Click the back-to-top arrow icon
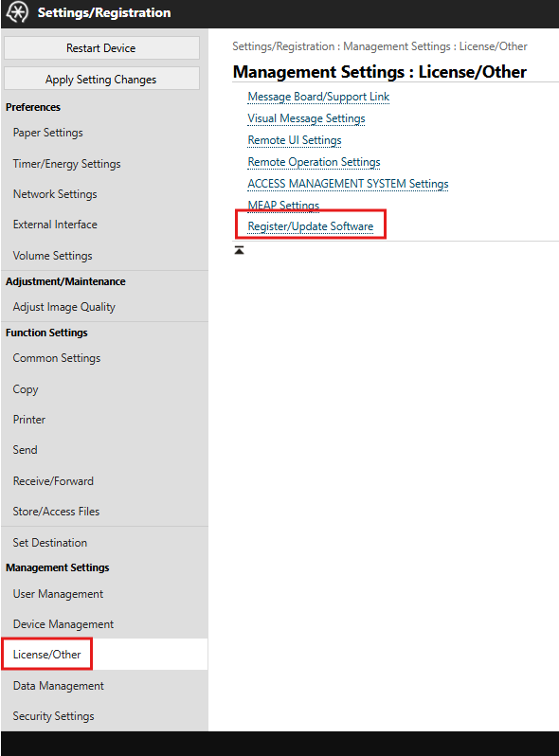 [239, 250]
